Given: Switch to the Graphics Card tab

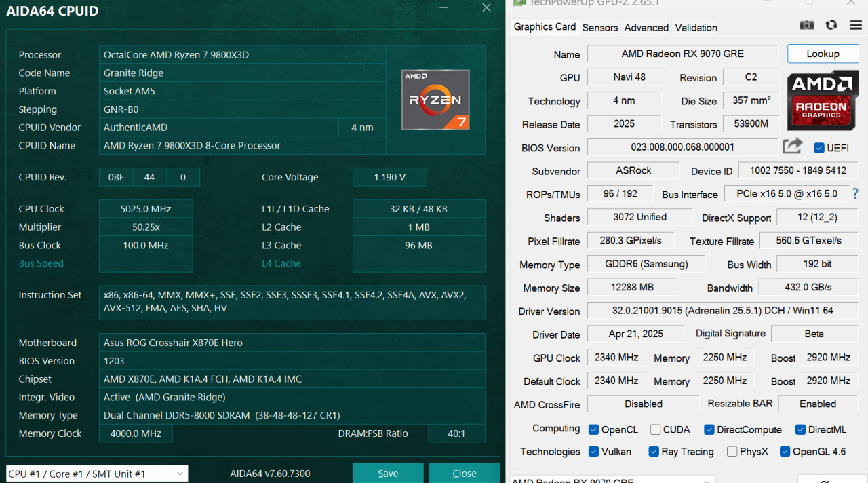Looking at the screenshot, I should (x=545, y=26).
